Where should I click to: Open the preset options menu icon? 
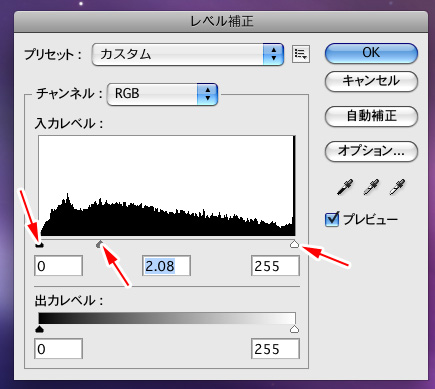301,54
